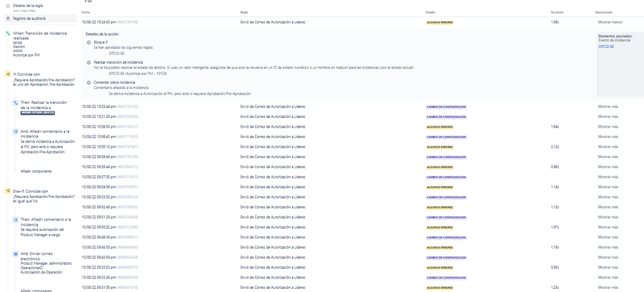The image size is (644, 292).
Task: Click the Detalles de la acción heading
Action: tap(102, 34)
